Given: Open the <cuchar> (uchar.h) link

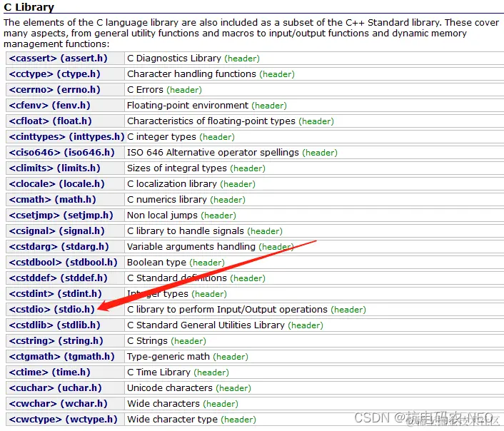Looking at the screenshot, I should pyautogui.click(x=55, y=388).
